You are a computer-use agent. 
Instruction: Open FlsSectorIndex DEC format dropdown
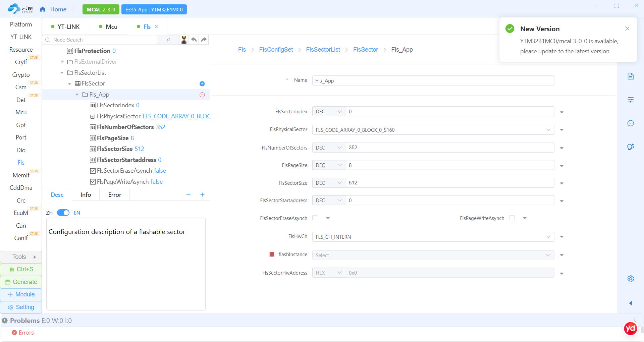329,112
